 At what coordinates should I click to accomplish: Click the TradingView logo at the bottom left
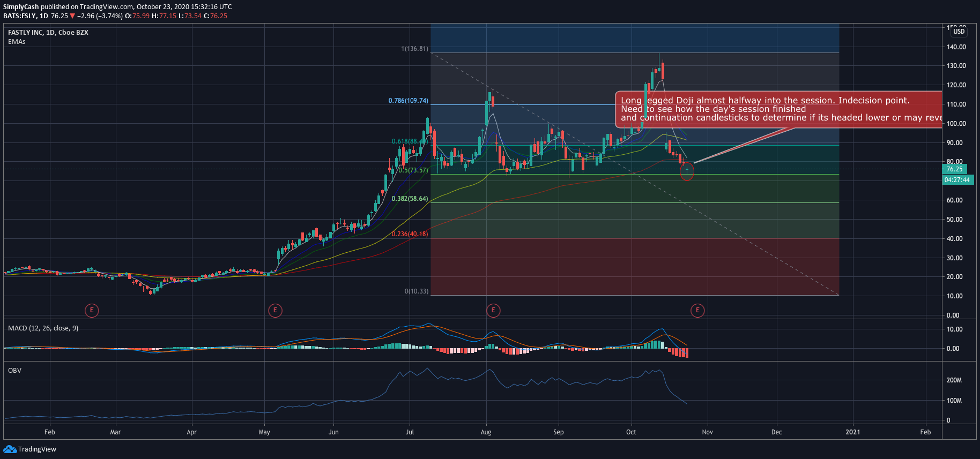(29, 449)
